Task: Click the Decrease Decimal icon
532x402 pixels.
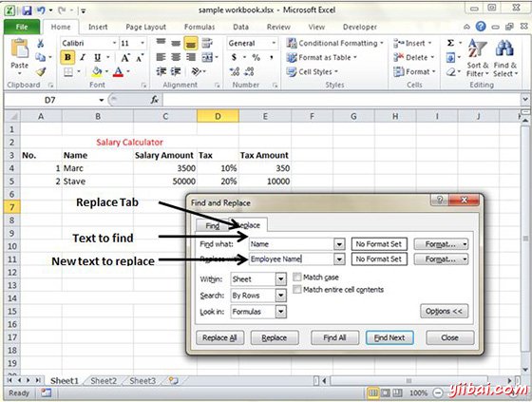Action: pyautogui.click(x=249, y=71)
